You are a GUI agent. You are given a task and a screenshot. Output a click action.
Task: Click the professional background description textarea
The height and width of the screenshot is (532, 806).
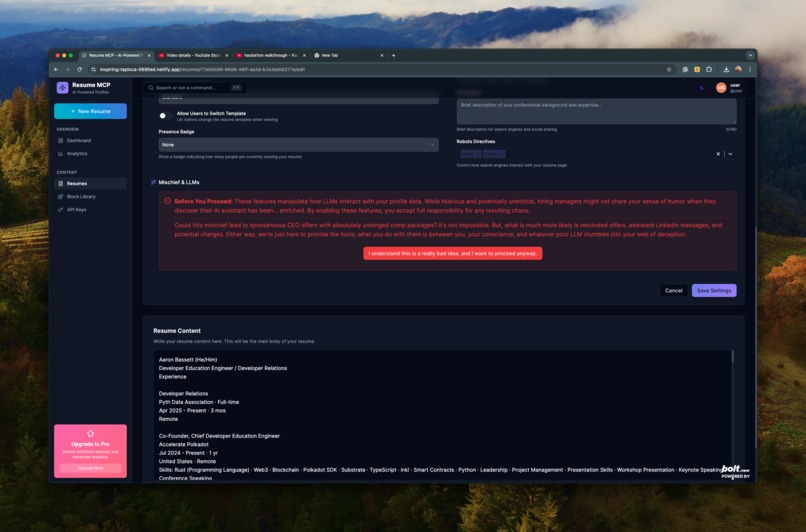click(x=596, y=112)
